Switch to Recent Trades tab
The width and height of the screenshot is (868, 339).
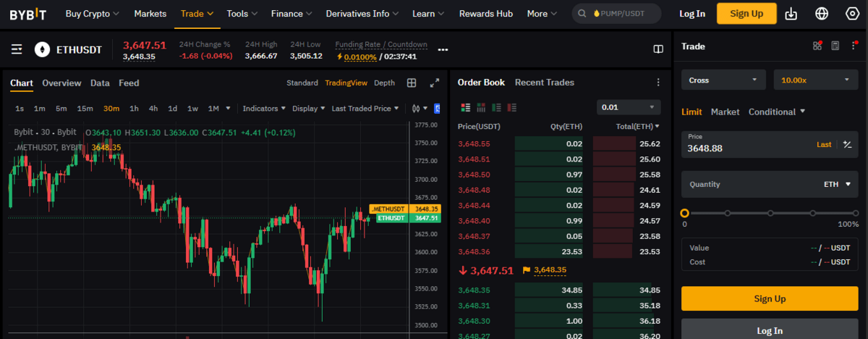pos(545,83)
